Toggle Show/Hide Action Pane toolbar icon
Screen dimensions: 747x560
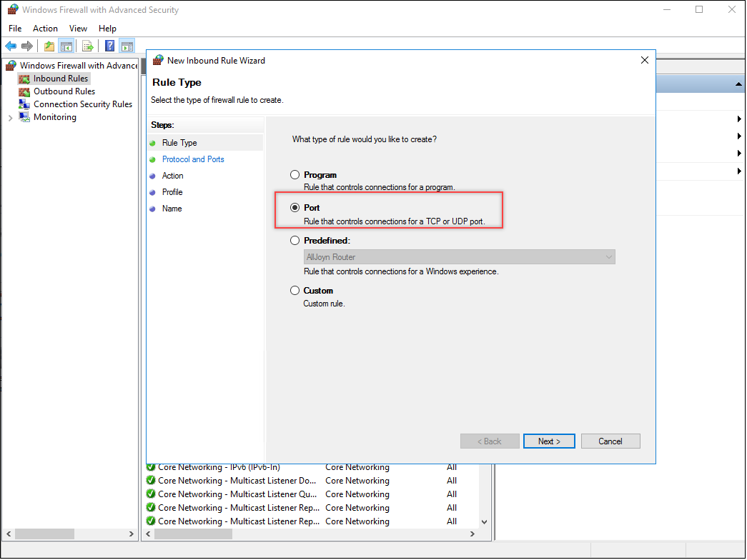127,46
